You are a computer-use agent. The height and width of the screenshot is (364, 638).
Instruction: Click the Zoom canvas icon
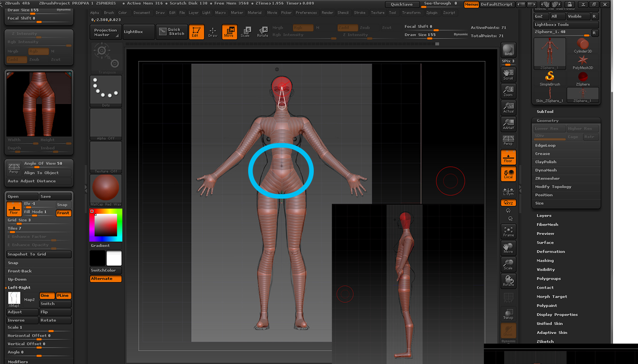[508, 91]
